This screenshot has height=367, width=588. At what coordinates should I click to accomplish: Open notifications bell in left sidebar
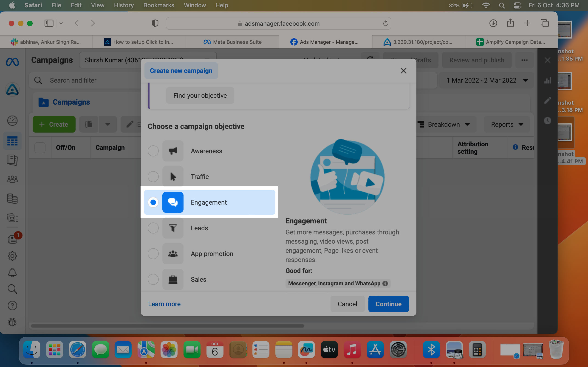tap(12, 272)
